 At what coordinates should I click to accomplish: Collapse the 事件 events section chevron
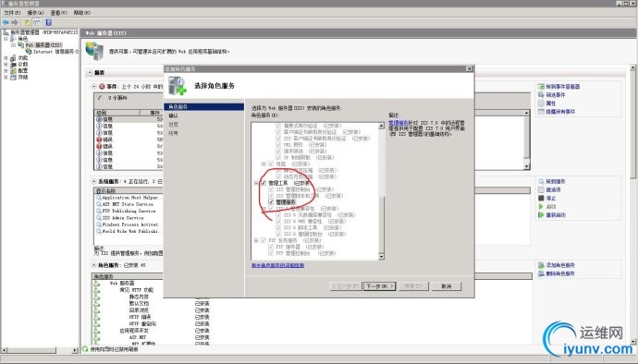click(x=94, y=86)
